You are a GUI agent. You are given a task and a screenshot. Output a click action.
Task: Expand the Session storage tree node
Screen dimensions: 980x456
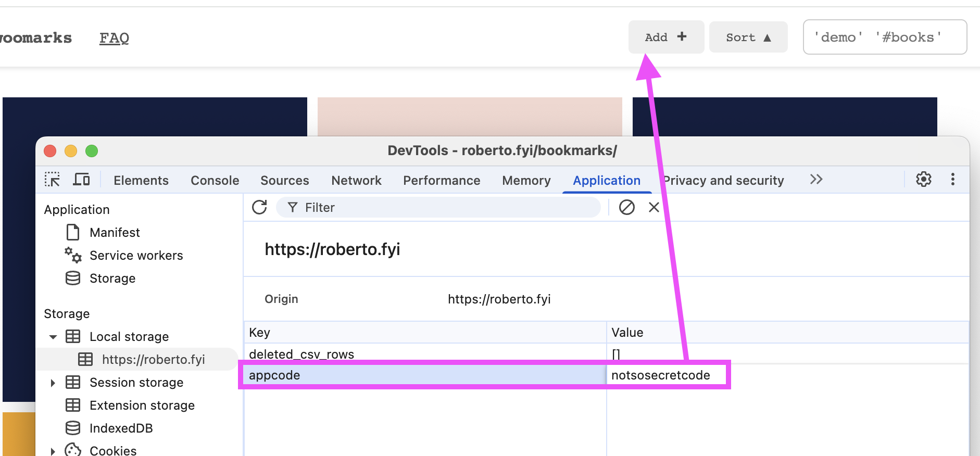(53, 383)
